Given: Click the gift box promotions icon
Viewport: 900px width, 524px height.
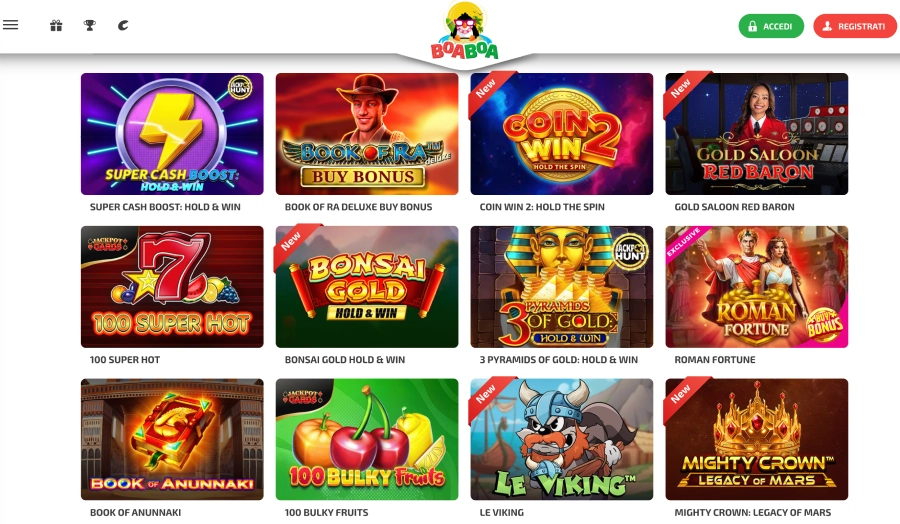Looking at the screenshot, I should [56, 25].
